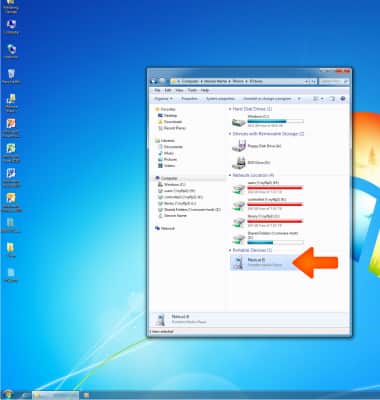This screenshot has height=400, width=380.
Task: Click the Explorer address bar path
Action: [237, 81]
